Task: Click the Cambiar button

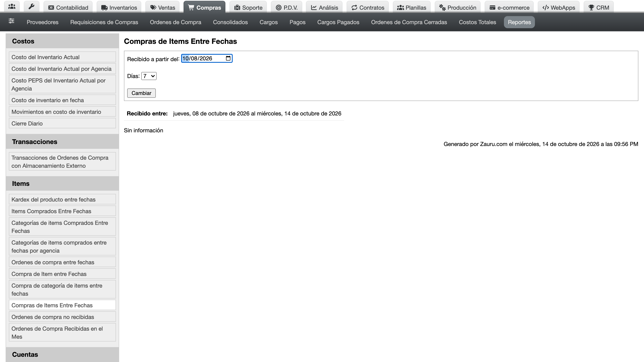Action: [141, 93]
